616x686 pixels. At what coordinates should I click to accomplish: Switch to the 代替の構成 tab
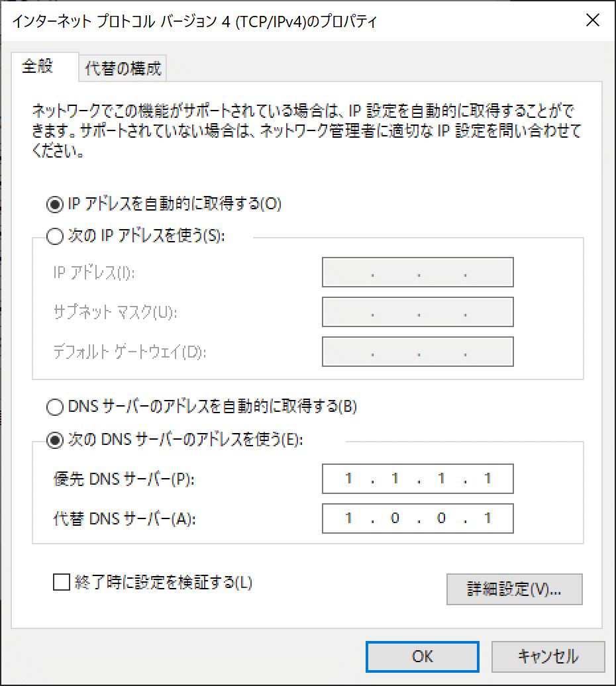pyautogui.click(x=123, y=68)
